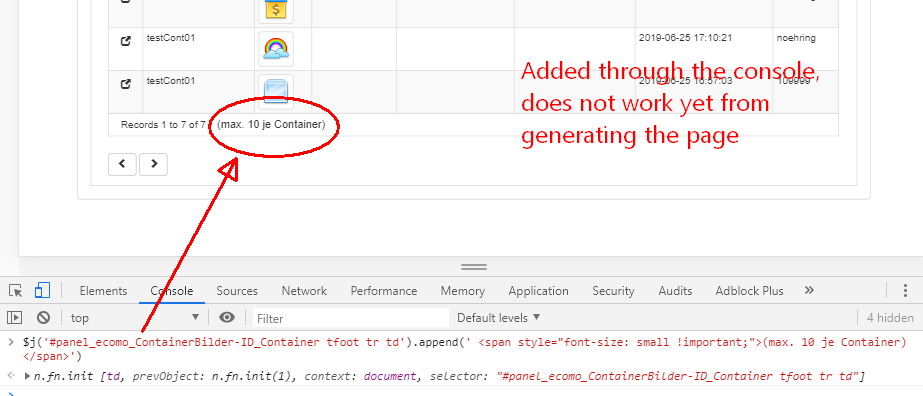
Task: Switch to the Application tab
Action: (539, 291)
